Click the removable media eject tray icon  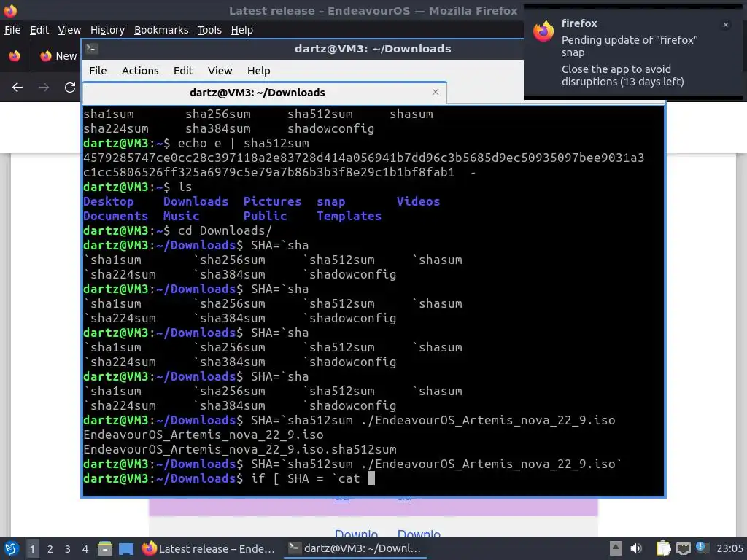click(616, 548)
